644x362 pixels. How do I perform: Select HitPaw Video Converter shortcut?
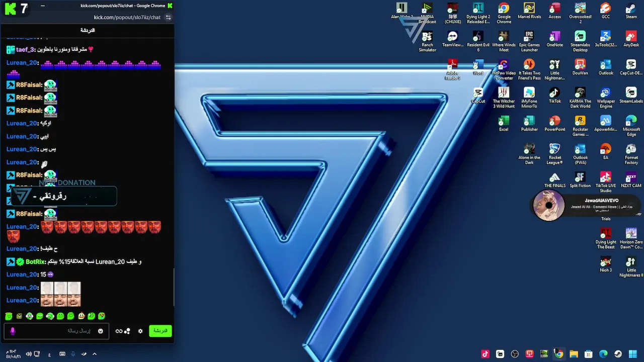pos(504,70)
